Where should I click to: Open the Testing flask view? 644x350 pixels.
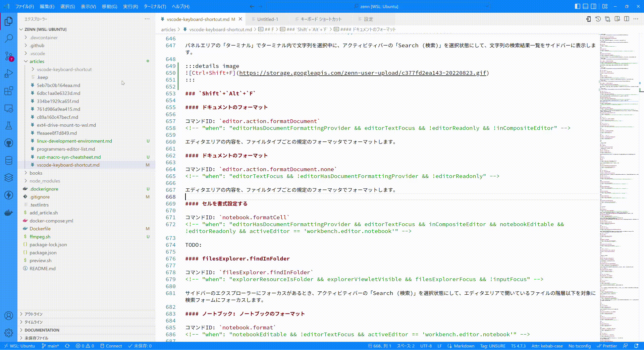(x=9, y=126)
